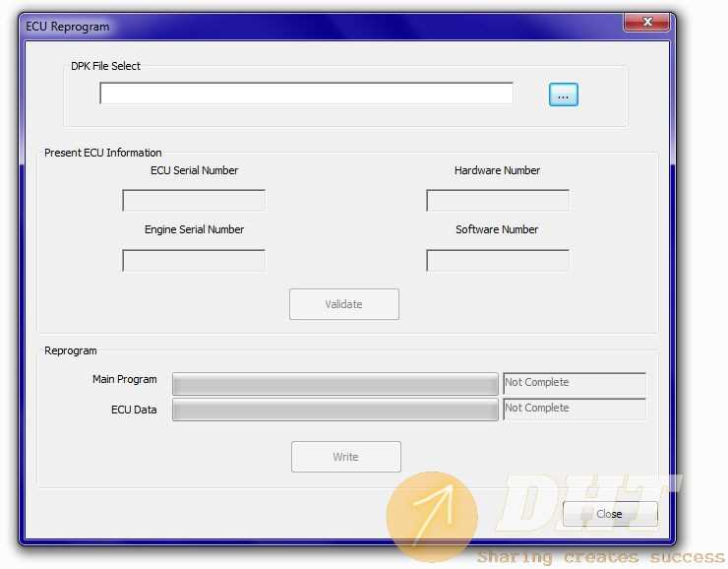The width and height of the screenshot is (728, 569).
Task: Click the Engine Serial Number field
Action: click(x=194, y=261)
